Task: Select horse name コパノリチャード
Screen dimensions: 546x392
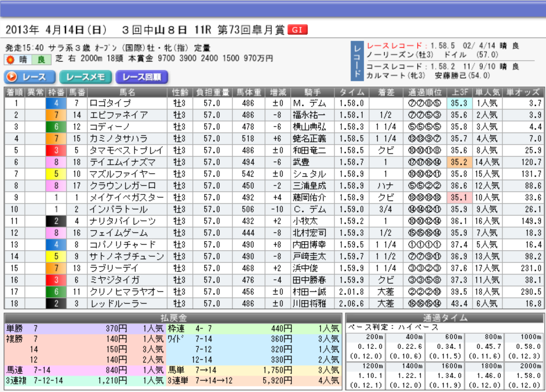Action: 123,245
